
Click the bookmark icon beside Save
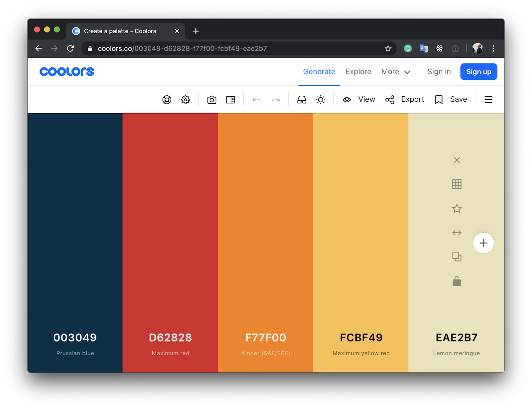click(439, 100)
